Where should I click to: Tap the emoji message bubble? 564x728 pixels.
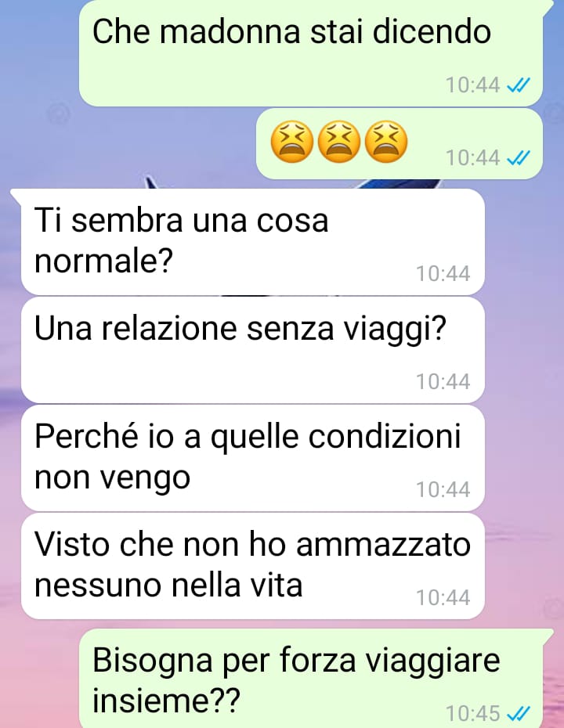click(399, 144)
